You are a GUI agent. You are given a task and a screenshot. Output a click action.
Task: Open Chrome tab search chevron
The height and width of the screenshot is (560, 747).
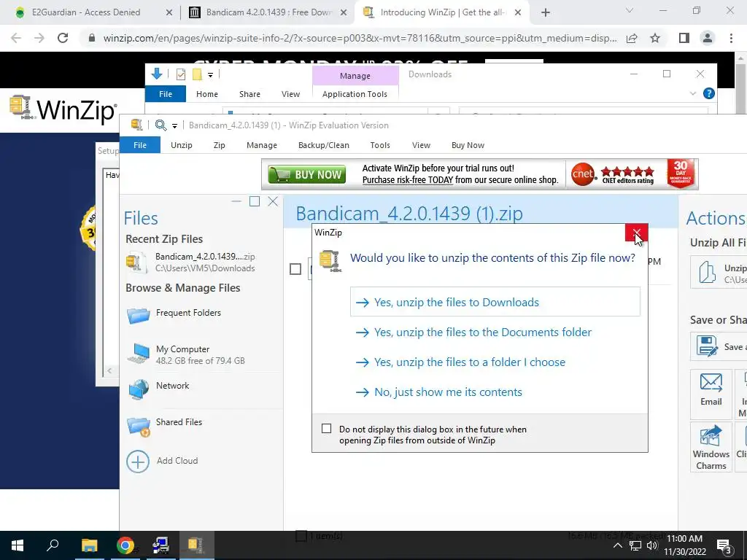[630, 10]
